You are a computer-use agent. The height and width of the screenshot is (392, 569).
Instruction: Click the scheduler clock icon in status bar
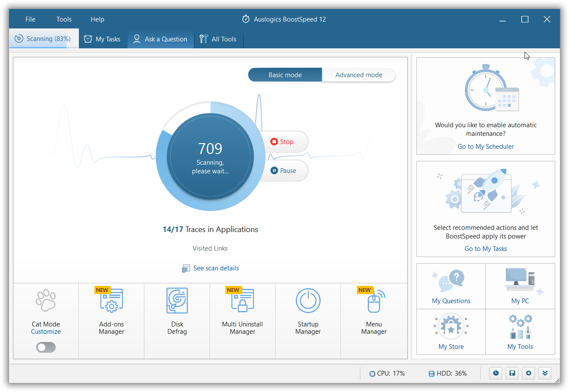tap(496, 373)
